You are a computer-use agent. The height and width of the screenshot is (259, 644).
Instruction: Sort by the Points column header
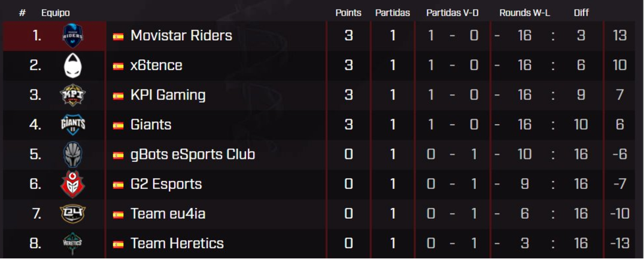point(348,13)
